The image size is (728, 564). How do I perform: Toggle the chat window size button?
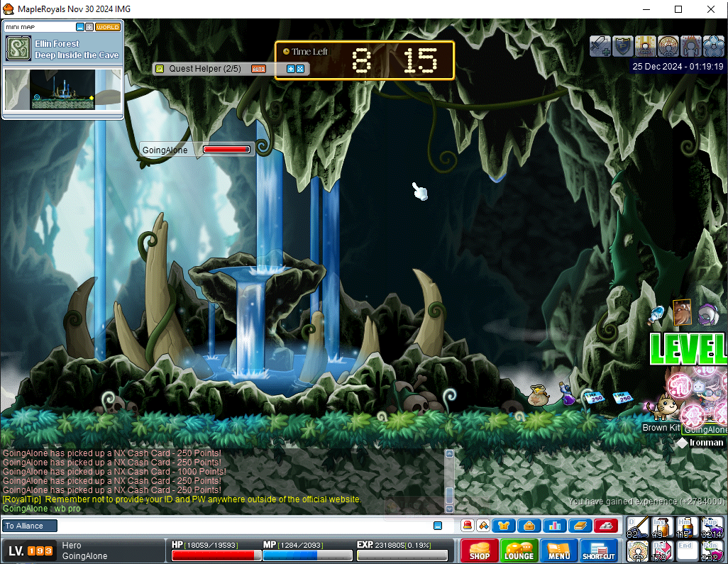(x=438, y=526)
